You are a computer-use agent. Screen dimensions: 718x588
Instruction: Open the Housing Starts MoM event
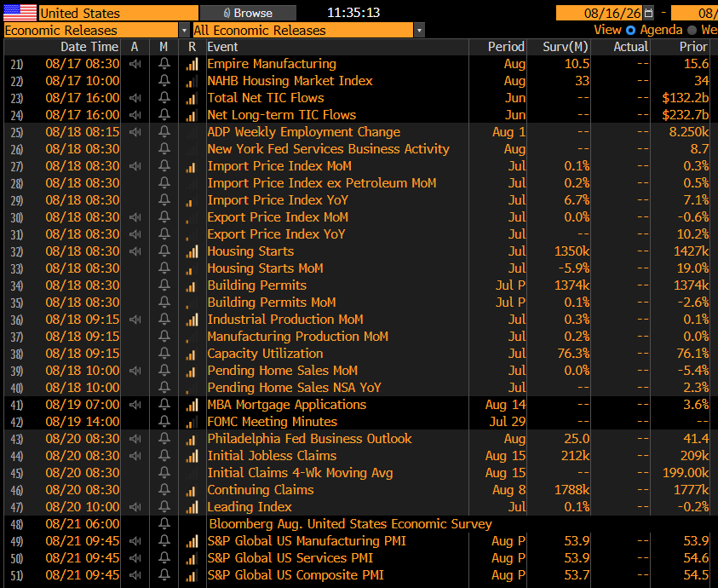point(265,268)
